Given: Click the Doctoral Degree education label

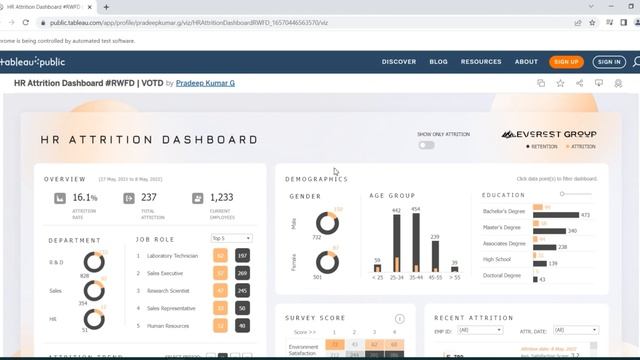Looking at the screenshot, I should pos(502,276).
